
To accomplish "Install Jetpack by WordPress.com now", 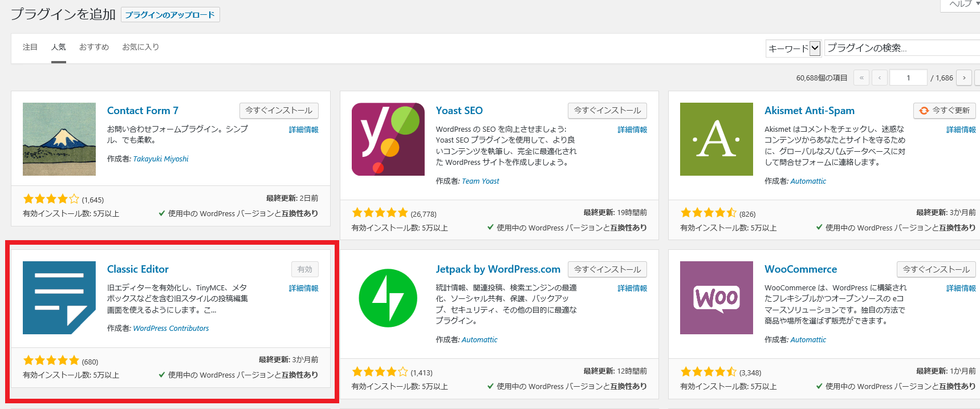I will coord(607,269).
